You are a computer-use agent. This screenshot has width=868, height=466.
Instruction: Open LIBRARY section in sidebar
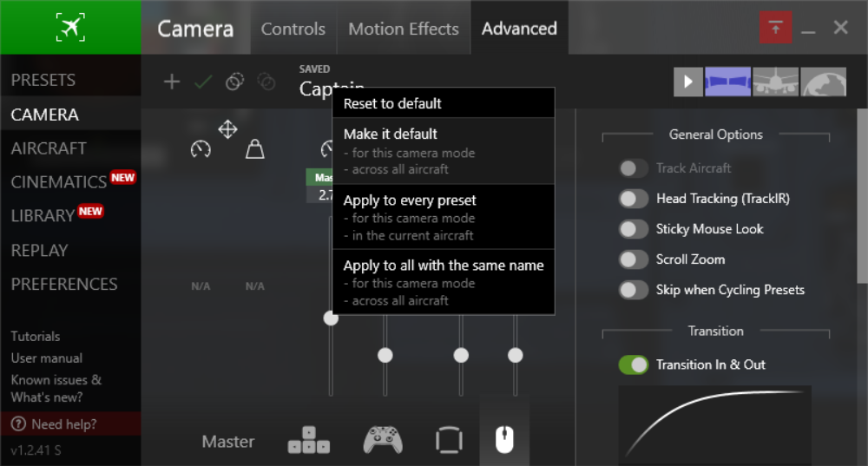click(x=70, y=215)
